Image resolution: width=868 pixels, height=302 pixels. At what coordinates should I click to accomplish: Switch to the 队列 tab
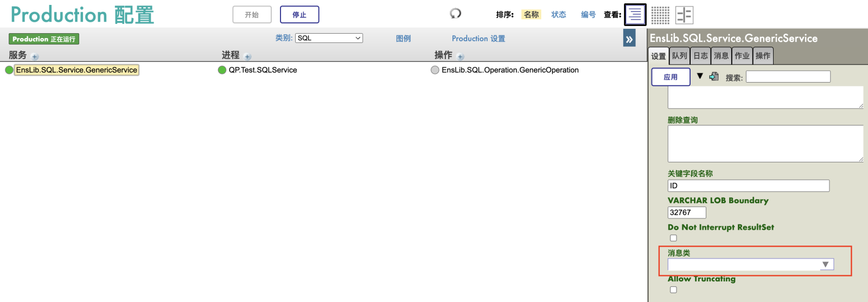(x=679, y=55)
